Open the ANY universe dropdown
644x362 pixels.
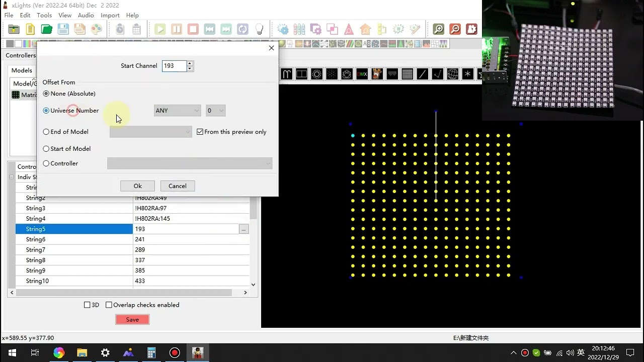pos(177,111)
